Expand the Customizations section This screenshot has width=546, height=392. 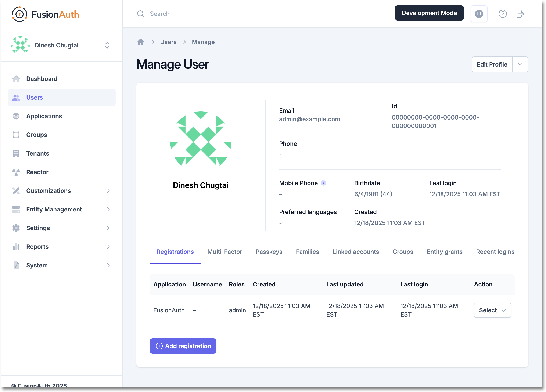(48, 190)
